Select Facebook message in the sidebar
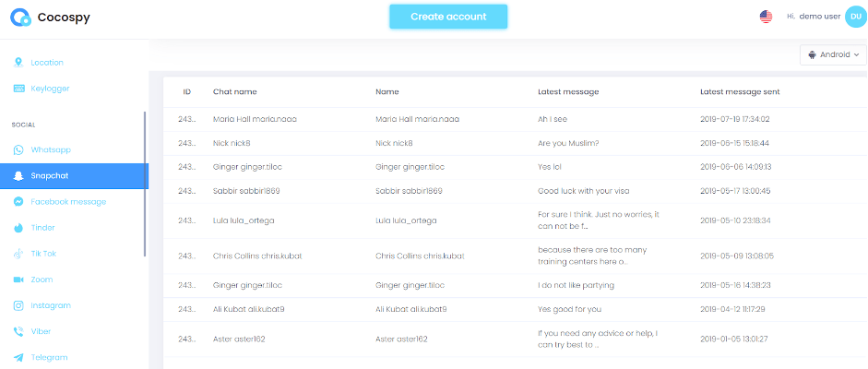The width and height of the screenshot is (868, 369). [x=68, y=202]
